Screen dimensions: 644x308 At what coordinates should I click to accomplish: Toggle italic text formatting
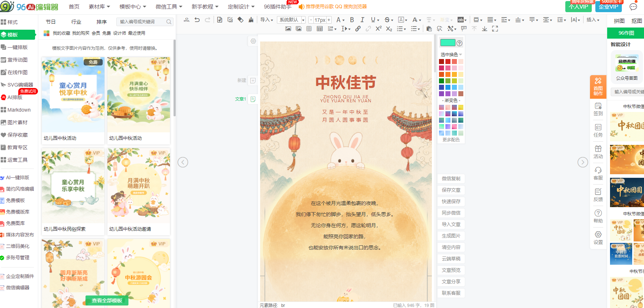(x=362, y=20)
